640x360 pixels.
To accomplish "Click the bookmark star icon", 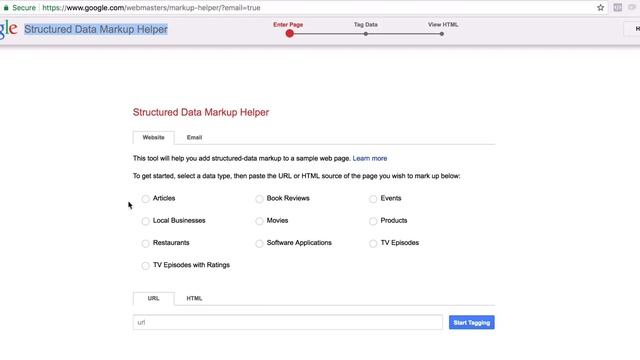I will [600, 8].
